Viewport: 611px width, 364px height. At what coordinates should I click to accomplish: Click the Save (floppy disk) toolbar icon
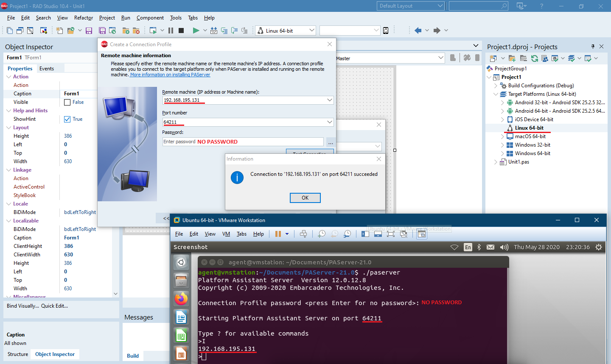tap(89, 31)
